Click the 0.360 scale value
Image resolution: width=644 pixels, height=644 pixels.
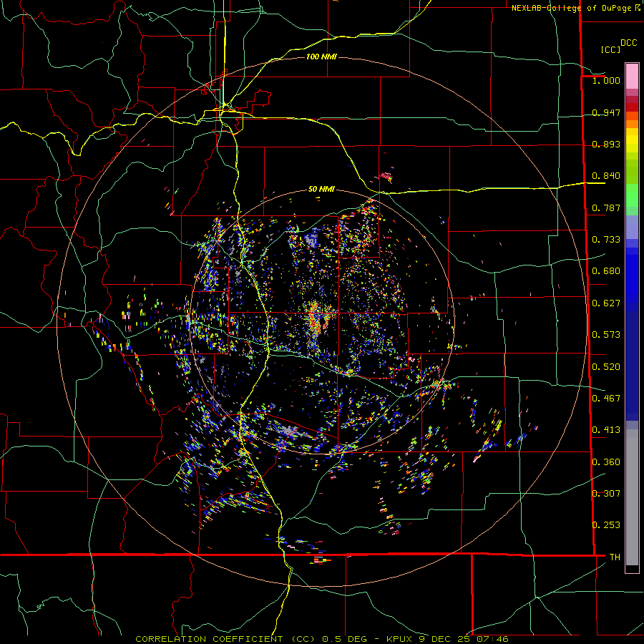click(606, 462)
